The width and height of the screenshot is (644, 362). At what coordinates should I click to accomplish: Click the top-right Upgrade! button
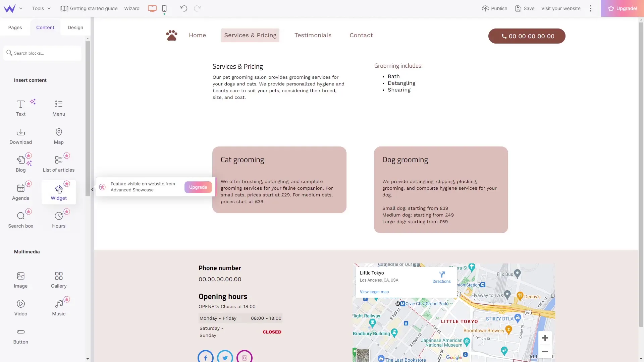622,8
